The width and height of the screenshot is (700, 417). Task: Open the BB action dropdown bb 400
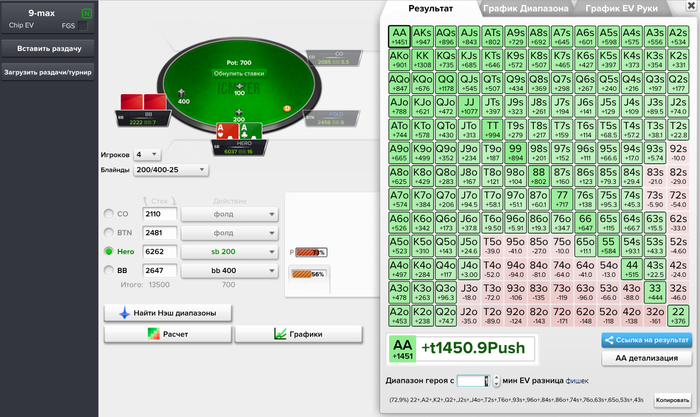(229, 270)
